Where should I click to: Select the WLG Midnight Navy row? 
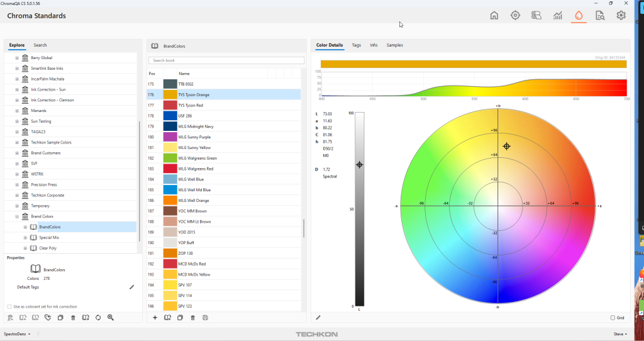tap(224, 126)
